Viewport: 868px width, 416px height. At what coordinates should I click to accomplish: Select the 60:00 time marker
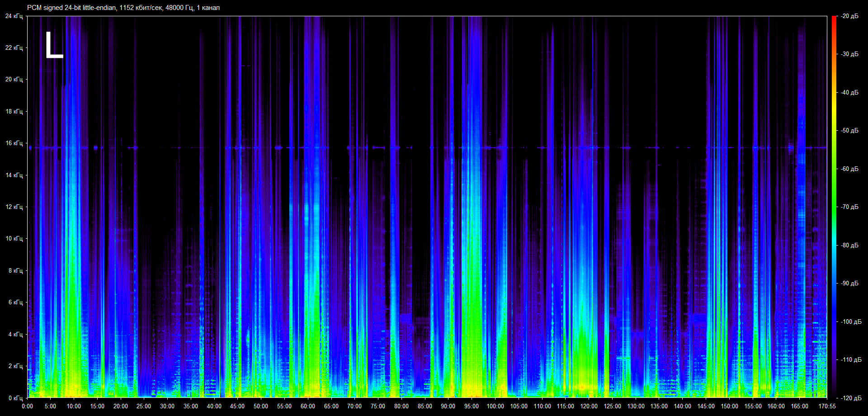coord(307,406)
